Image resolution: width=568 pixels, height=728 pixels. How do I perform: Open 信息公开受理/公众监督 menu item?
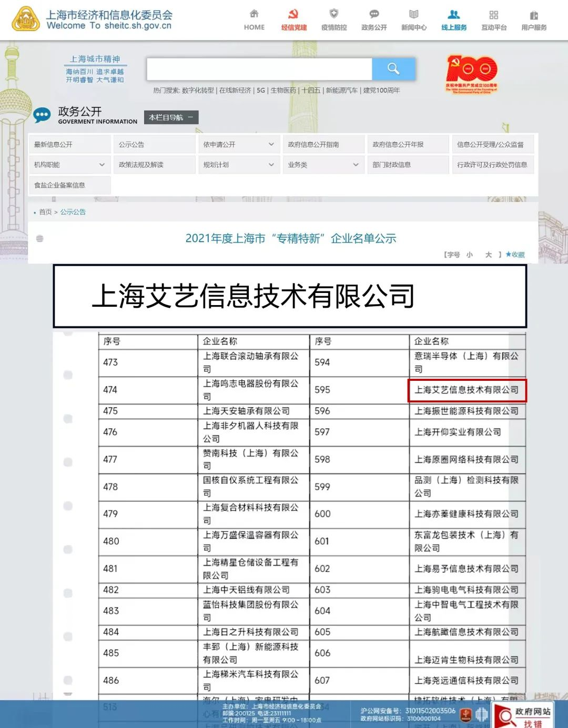click(x=493, y=144)
